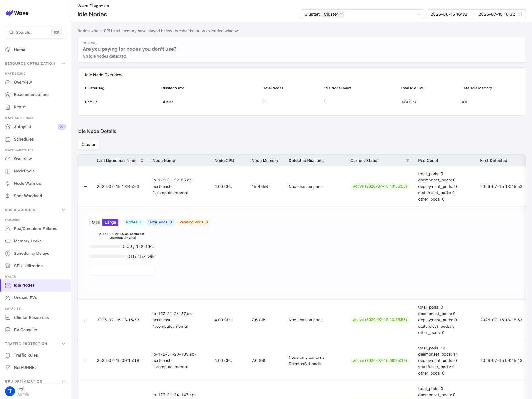Collapse the K8s Diagnosis section
This screenshot has height=399, width=532.
coord(63,210)
